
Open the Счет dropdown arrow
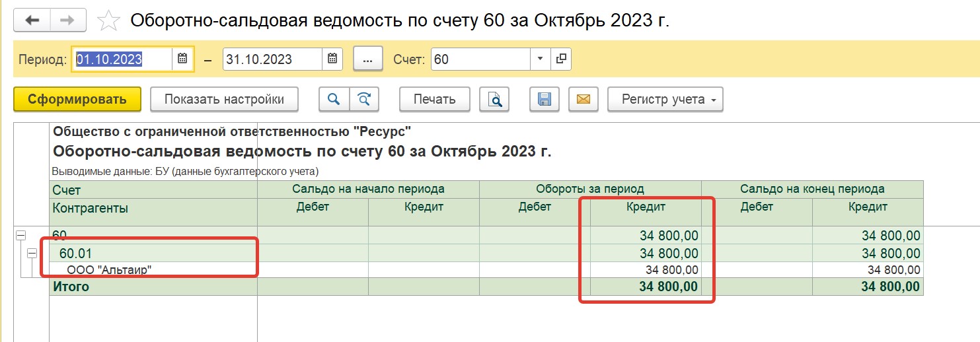[540, 59]
